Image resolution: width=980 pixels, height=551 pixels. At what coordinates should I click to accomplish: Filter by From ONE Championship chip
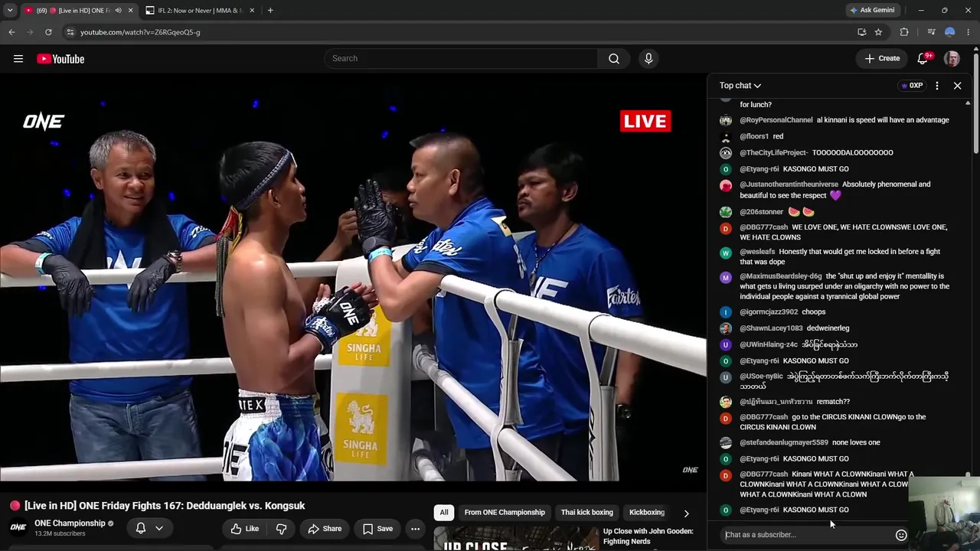pyautogui.click(x=505, y=513)
